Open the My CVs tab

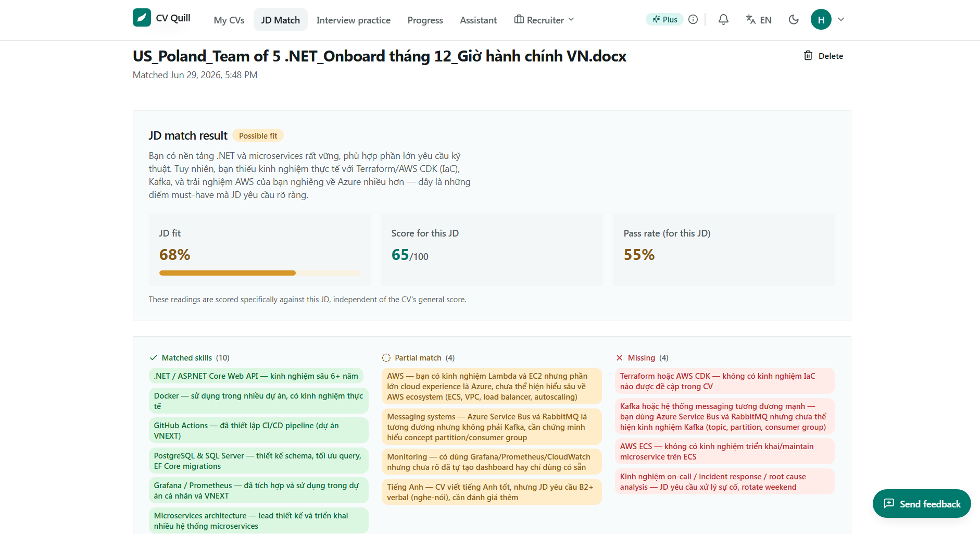pos(229,20)
